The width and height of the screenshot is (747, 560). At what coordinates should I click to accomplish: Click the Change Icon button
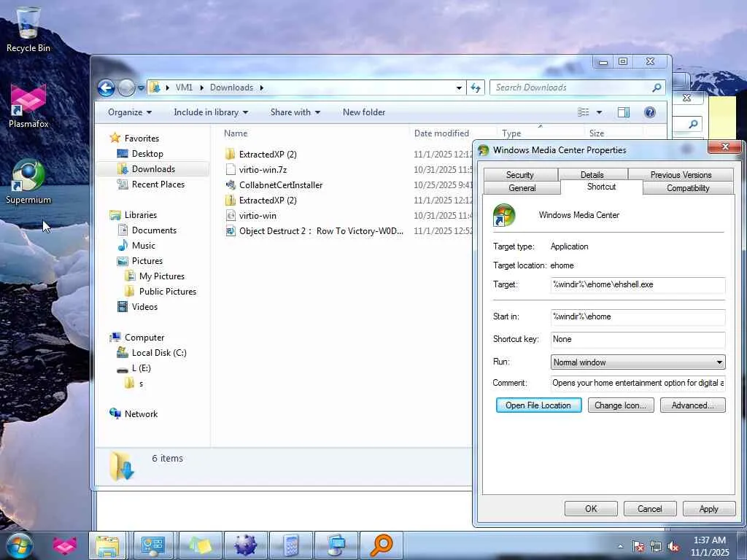[x=621, y=405]
